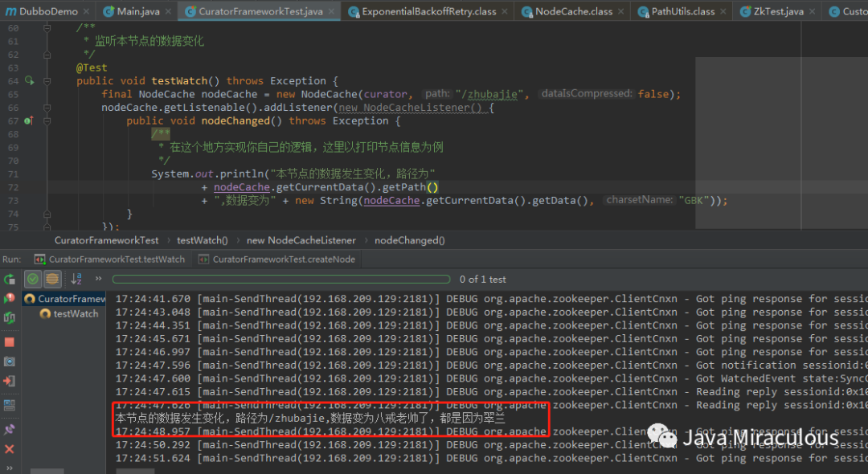Click the test progress bar
The height and width of the screenshot is (474, 868).
(x=280, y=280)
